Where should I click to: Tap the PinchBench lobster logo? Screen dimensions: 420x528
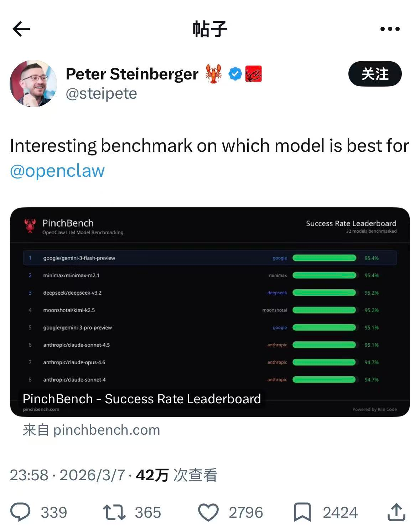tap(30, 226)
